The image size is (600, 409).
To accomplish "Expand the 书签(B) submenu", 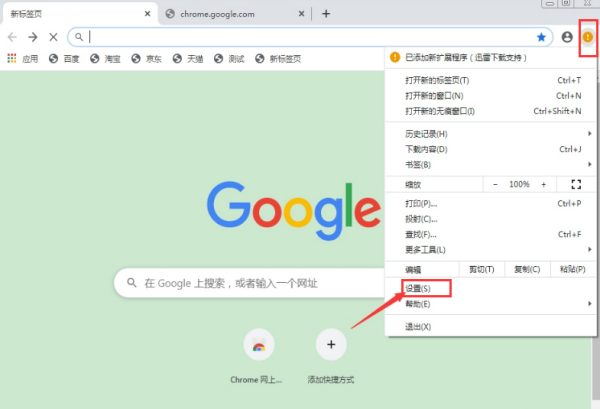I will coord(491,165).
